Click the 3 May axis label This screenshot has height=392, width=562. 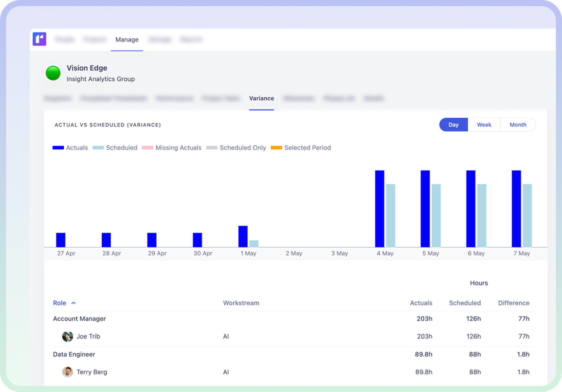340,253
